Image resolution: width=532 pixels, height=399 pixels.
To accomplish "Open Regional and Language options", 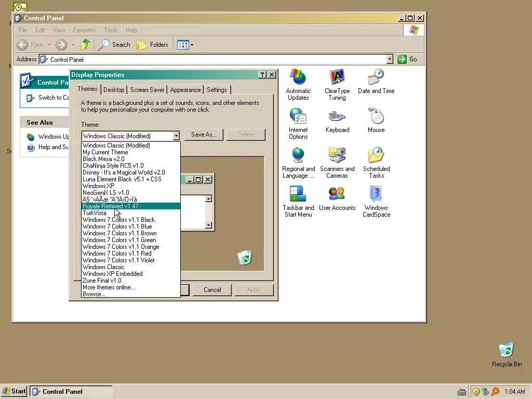I will coord(298,163).
